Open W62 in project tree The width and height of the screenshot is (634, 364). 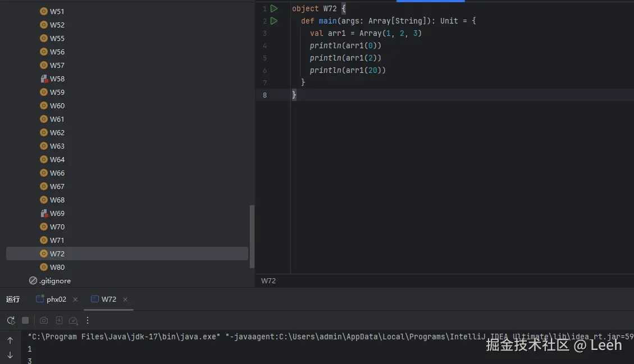click(57, 132)
